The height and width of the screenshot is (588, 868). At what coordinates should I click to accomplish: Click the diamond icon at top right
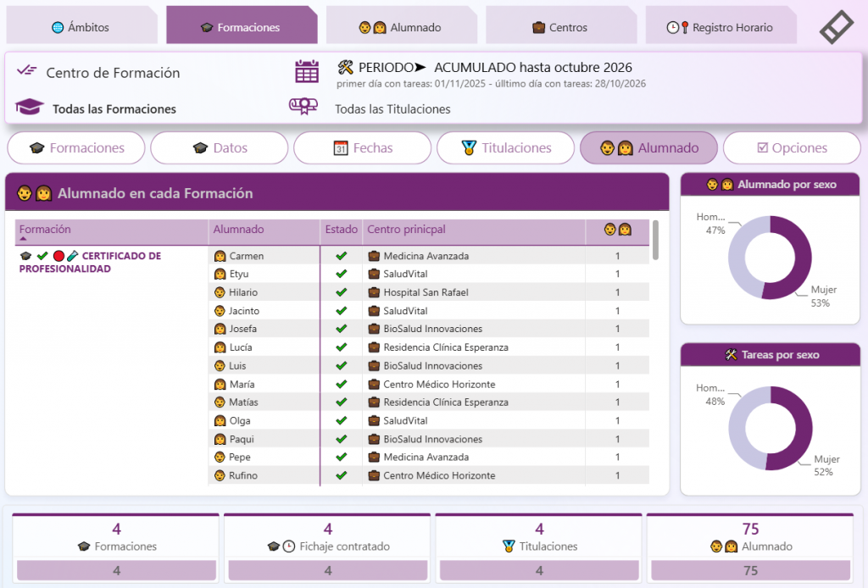point(837,26)
